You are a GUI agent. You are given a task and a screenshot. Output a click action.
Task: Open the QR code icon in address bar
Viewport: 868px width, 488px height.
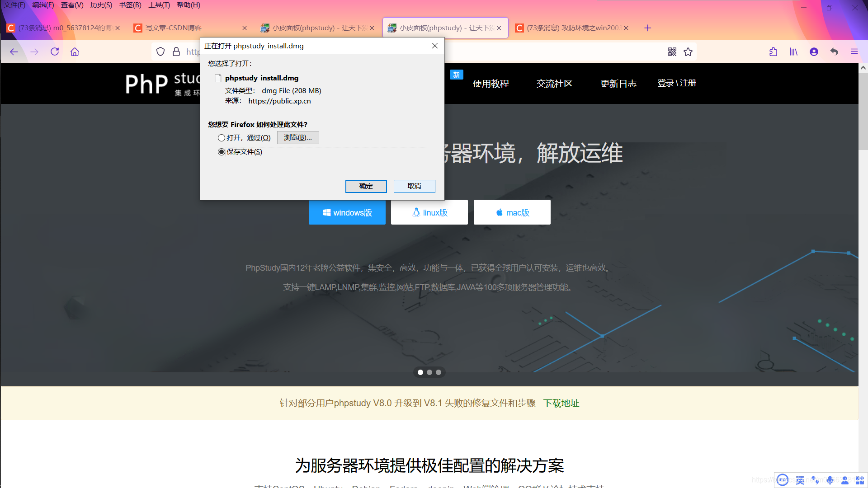tap(672, 52)
